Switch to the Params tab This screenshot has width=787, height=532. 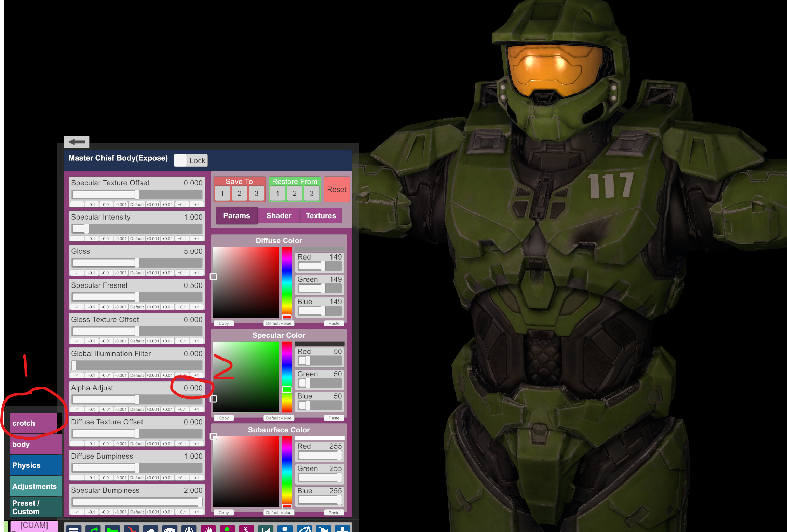pos(236,216)
